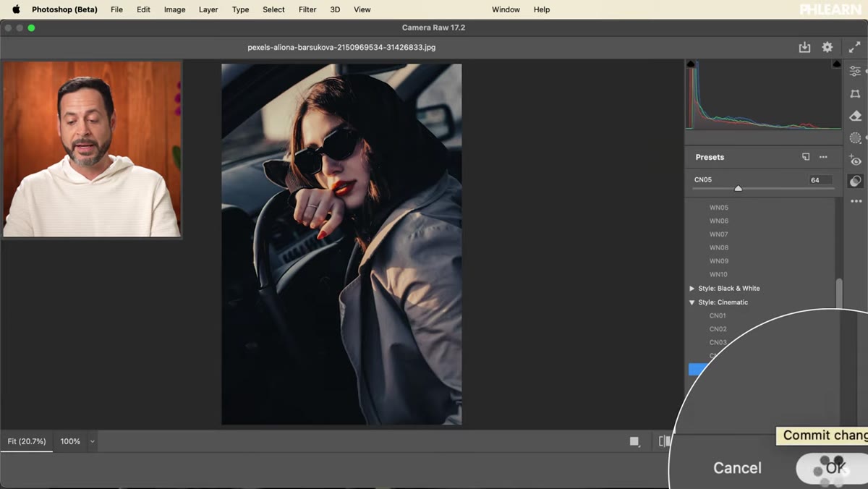
Task: Open Presets panel ellipsis menu
Action: coord(823,157)
